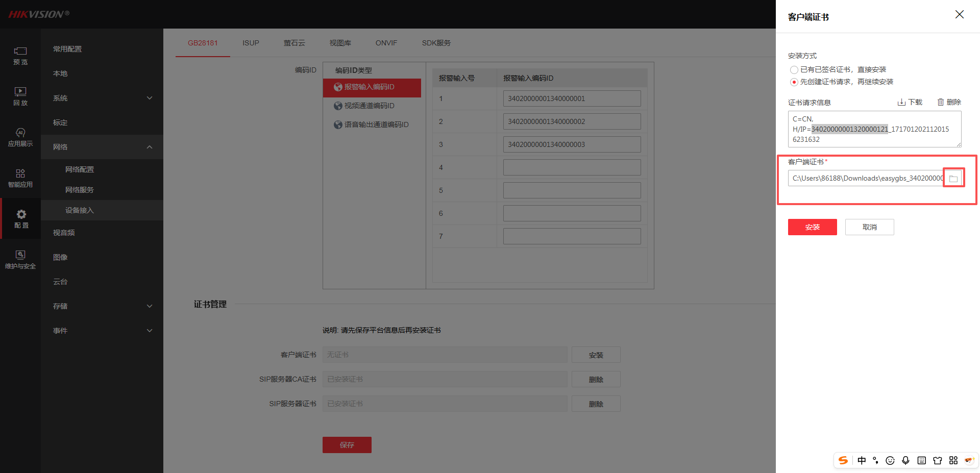Switch to the ISUP tab
Viewport: 980px width, 473px height.
[x=251, y=43]
